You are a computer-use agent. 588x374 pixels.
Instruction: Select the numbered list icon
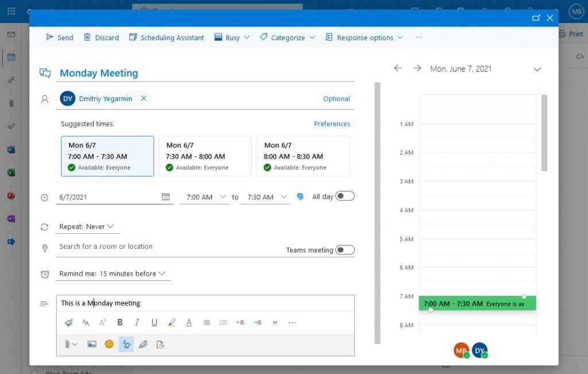click(223, 322)
